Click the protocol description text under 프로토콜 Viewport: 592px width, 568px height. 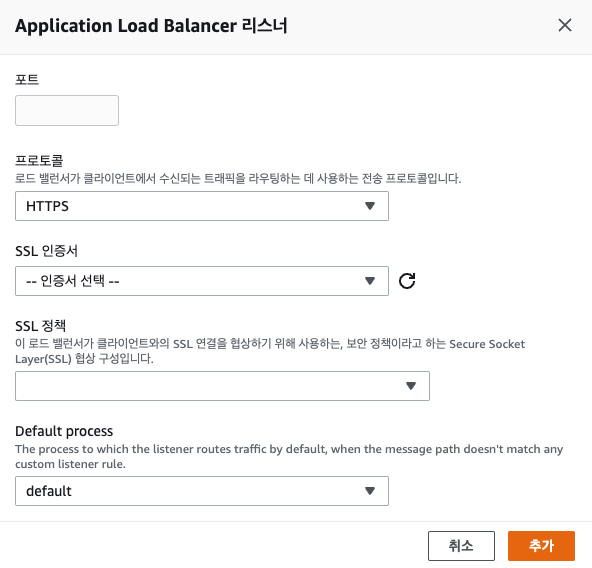tap(238, 178)
